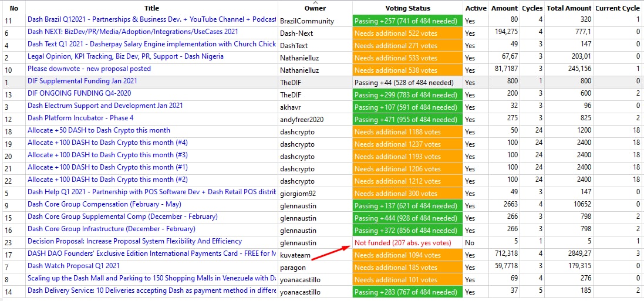Open Please downvote - new proposal posted link

[x=89, y=69]
